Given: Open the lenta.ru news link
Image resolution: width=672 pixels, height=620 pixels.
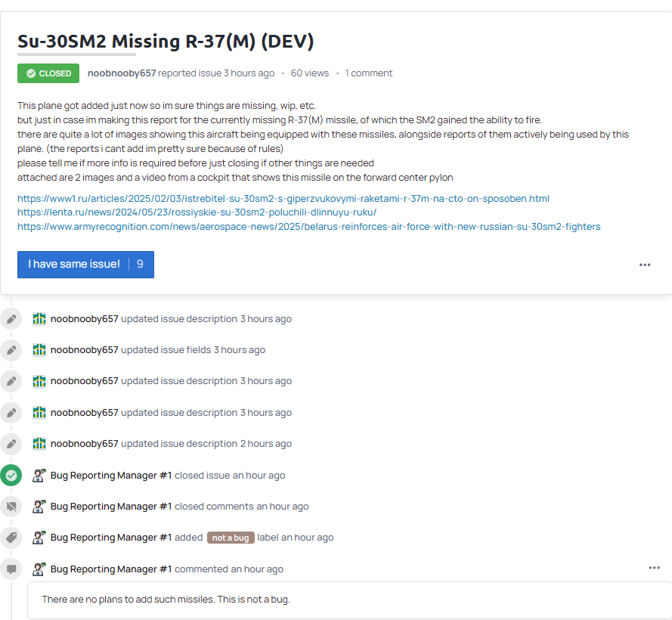Looking at the screenshot, I should coord(197,212).
